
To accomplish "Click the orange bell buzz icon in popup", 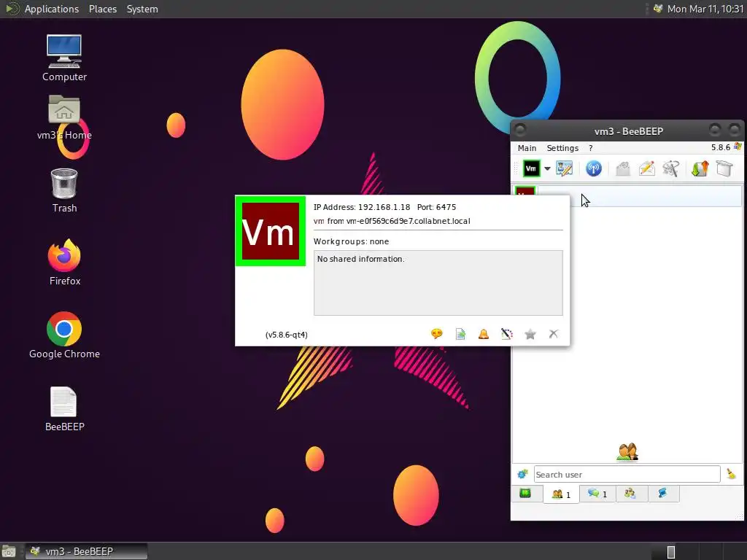I will tap(484, 334).
